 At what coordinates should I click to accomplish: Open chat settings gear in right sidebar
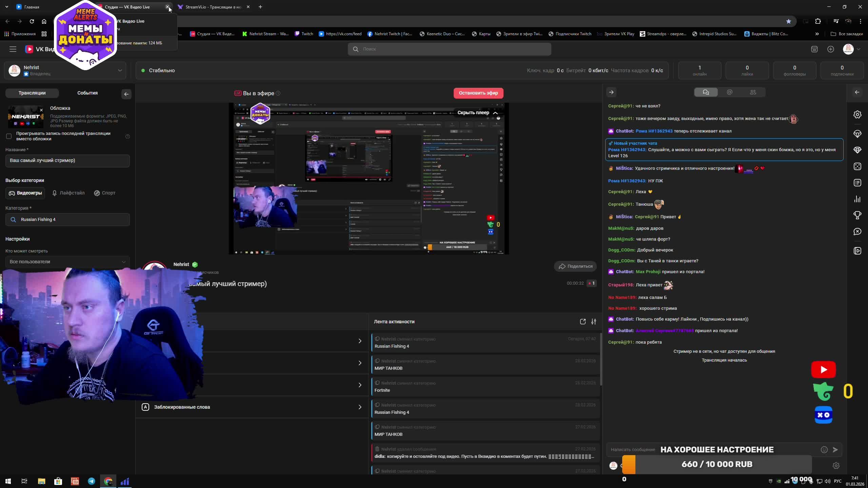(x=857, y=115)
